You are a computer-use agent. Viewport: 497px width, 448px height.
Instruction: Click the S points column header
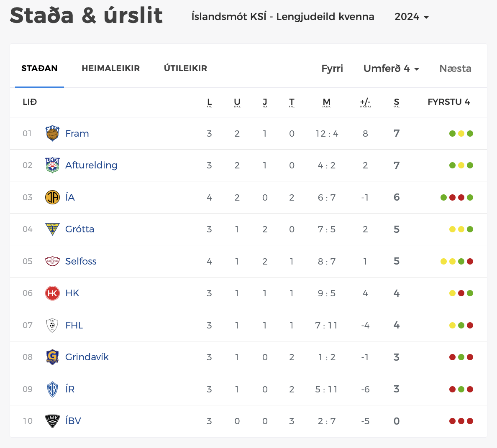click(397, 102)
